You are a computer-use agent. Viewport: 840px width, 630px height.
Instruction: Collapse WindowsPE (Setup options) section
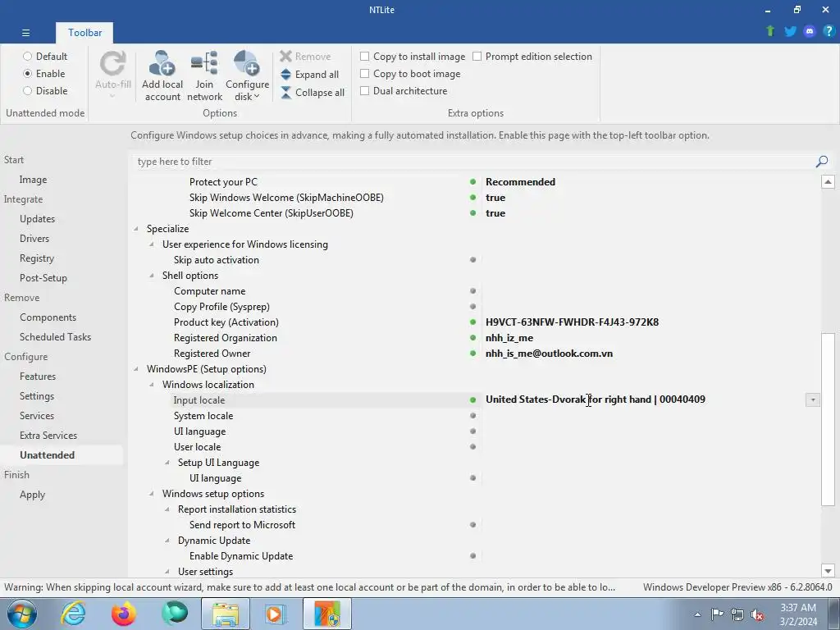pos(136,369)
